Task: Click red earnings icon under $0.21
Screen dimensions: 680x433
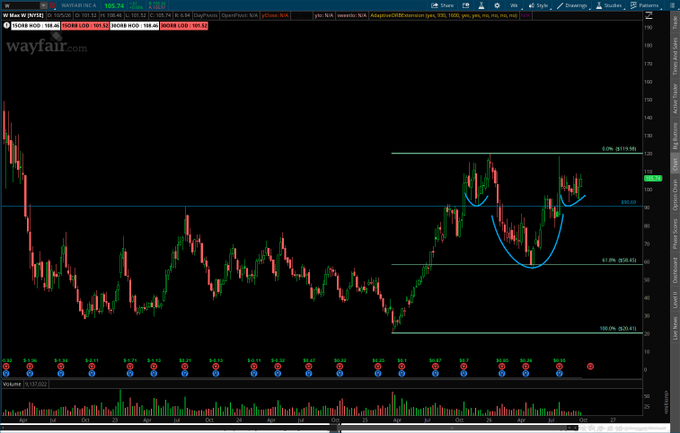Action: 185,367
